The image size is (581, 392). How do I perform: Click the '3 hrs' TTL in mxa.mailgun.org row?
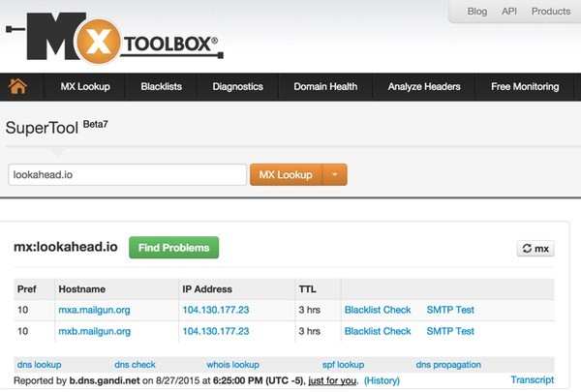pyautogui.click(x=310, y=310)
